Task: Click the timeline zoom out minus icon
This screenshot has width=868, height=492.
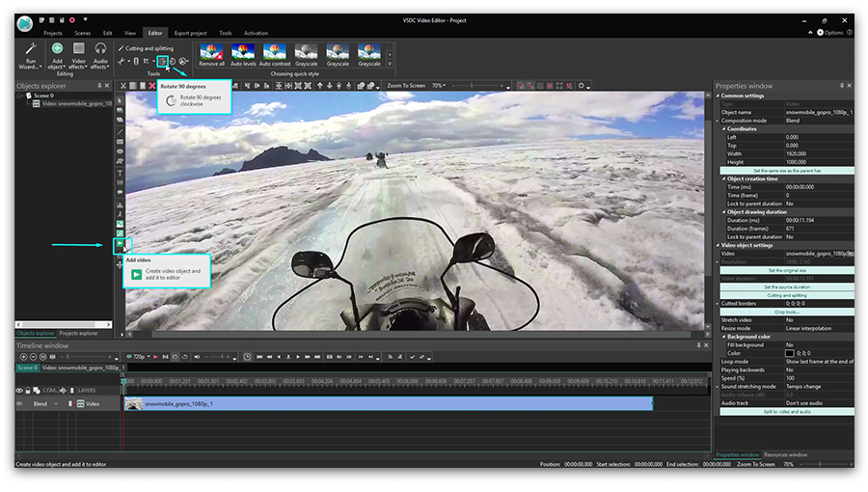Action: [x=33, y=357]
